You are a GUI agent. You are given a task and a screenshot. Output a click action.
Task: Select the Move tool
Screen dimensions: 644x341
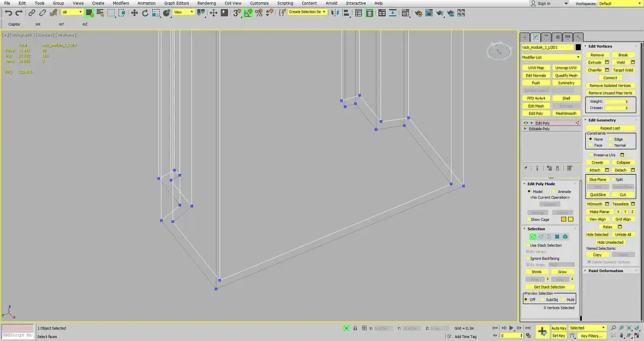coord(134,13)
